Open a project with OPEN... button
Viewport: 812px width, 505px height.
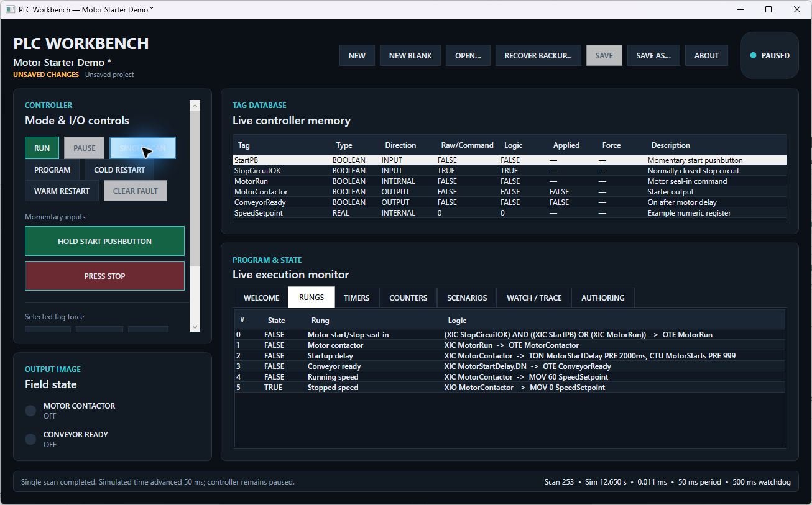468,55
